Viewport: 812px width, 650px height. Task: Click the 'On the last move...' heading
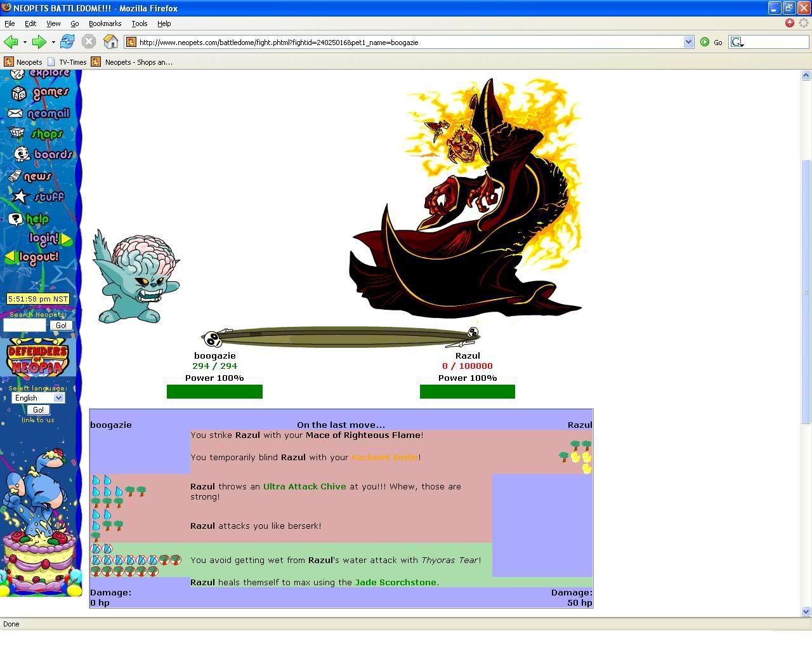point(341,425)
